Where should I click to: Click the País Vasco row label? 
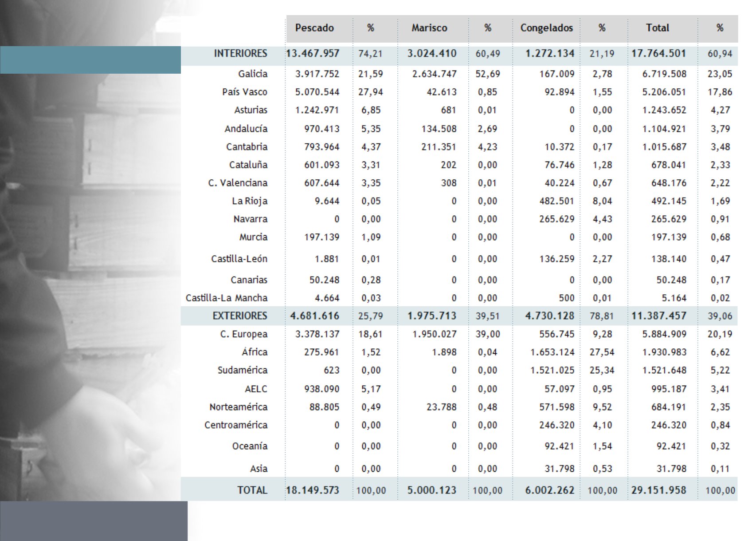pyautogui.click(x=245, y=92)
